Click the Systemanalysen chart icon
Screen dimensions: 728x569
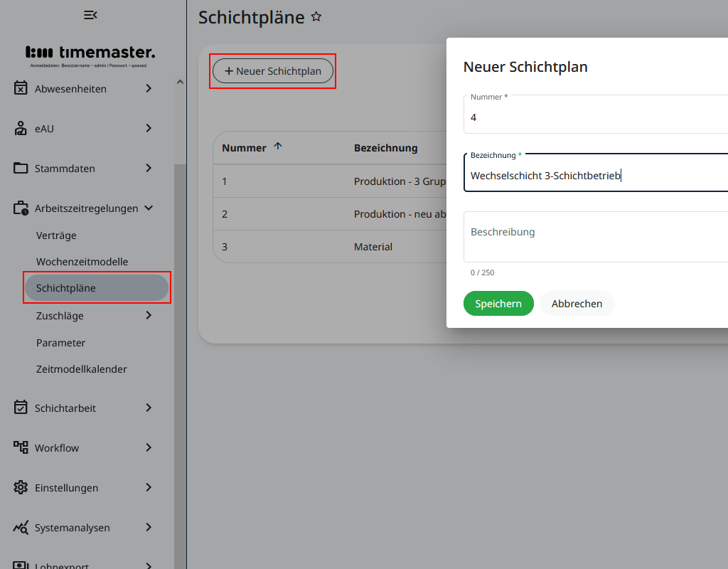click(x=19, y=528)
